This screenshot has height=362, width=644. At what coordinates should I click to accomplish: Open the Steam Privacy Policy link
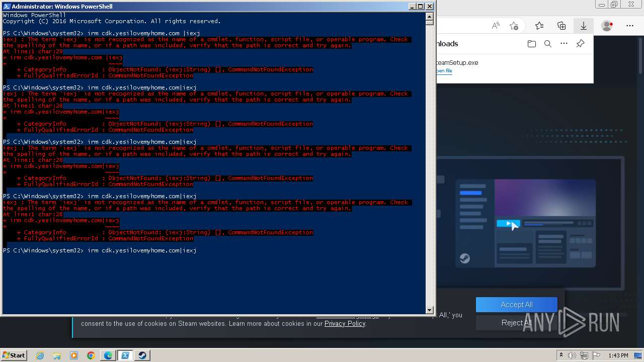click(x=345, y=324)
